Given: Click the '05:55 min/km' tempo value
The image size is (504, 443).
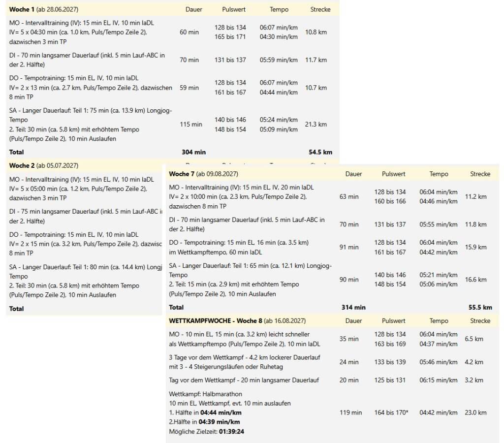Looking at the screenshot, I should (x=439, y=224).
